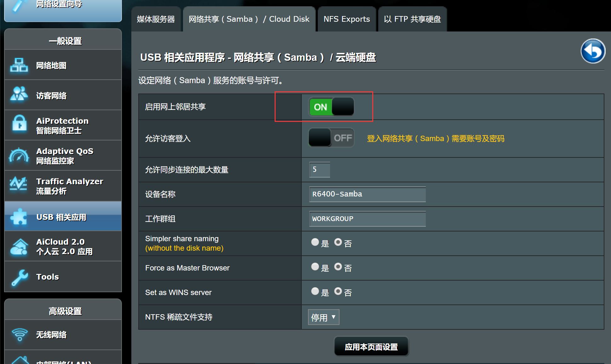Switch to the NFS Exports tab
This screenshot has height=364, width=611.
click(x=346, y=19)
